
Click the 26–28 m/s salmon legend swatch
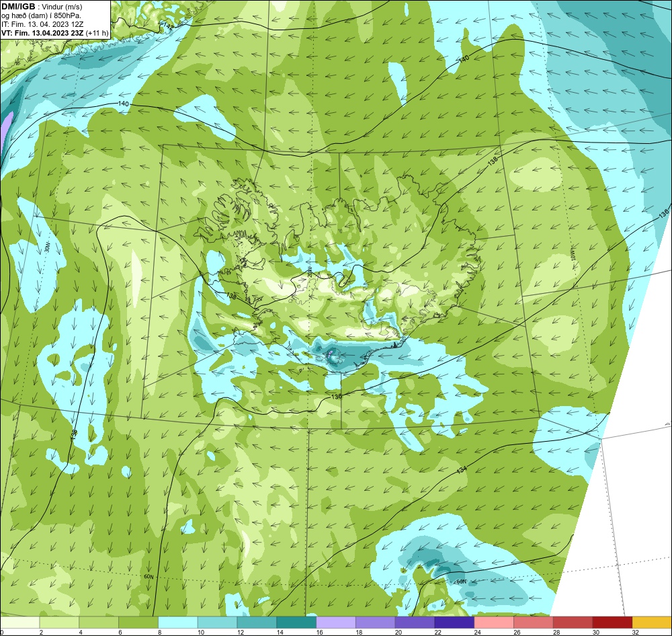point(534,622)
